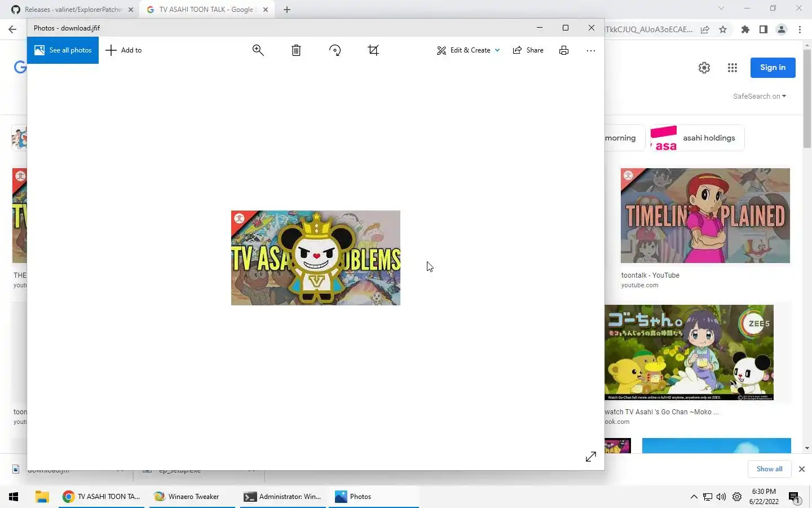Open the Chrome tab search chevron
This screenshot has width=812, height=508.
tap(721, 8)
